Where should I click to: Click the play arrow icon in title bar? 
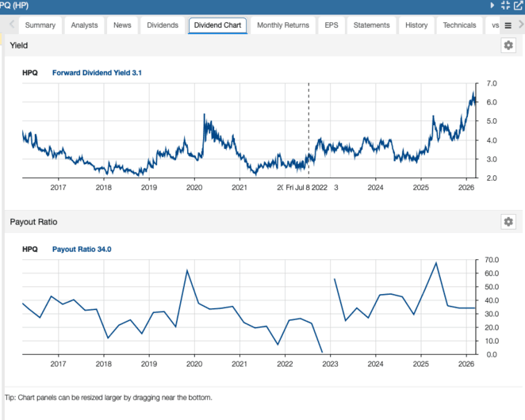(x=492, y=6)
